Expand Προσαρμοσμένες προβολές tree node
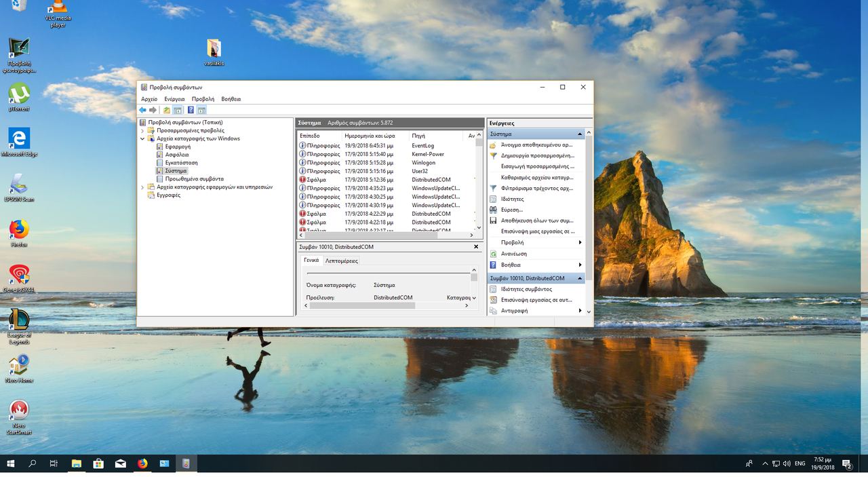Screen dimensions: 868x477 [142, 130]
